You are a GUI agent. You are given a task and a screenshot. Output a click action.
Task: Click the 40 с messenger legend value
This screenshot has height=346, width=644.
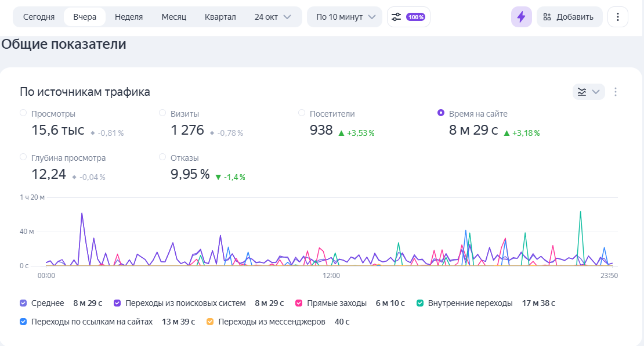coord(342,322)
